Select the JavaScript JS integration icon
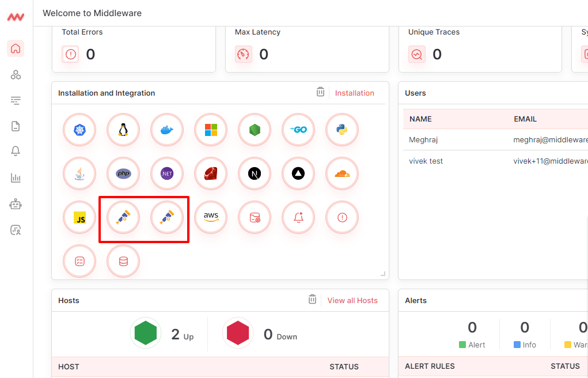 click(x=79, y=218)
